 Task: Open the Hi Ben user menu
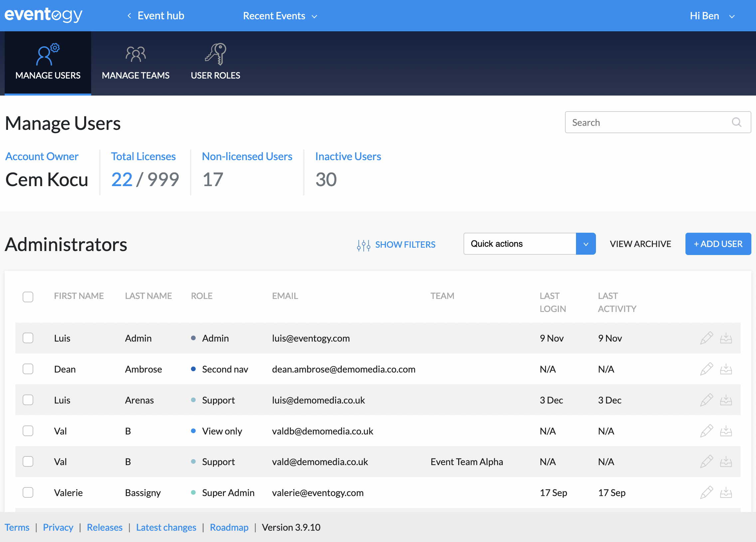pyautogui.click(x=712, y=16)
